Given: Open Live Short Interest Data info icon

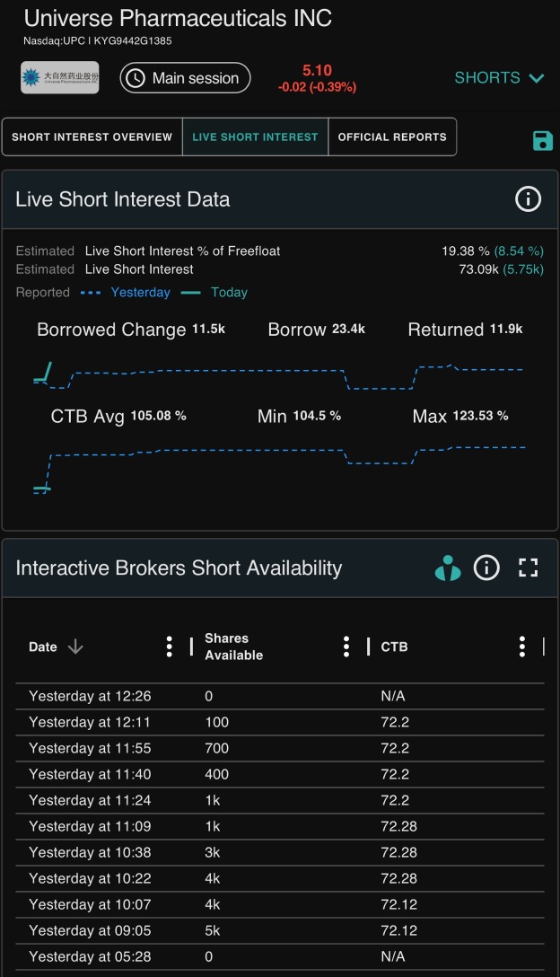Looking at the screenshot, I should click(528, 199).
